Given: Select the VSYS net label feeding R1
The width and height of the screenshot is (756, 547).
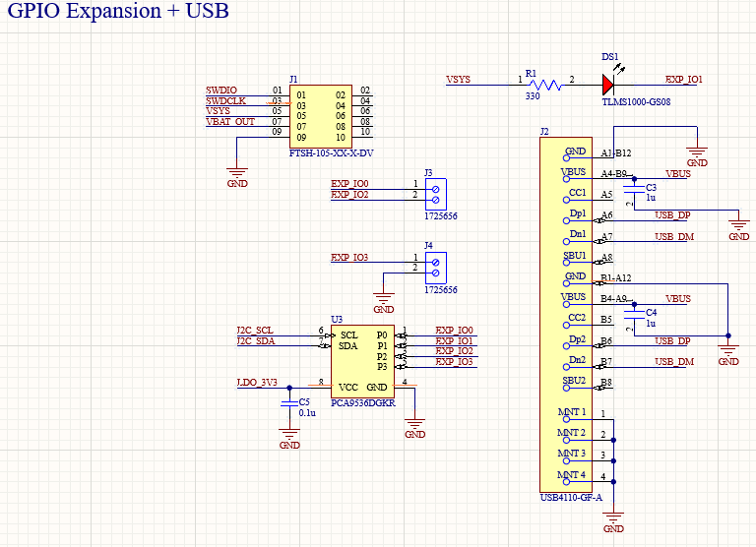Looking at the screenshot, I should [x=458, y=80].
